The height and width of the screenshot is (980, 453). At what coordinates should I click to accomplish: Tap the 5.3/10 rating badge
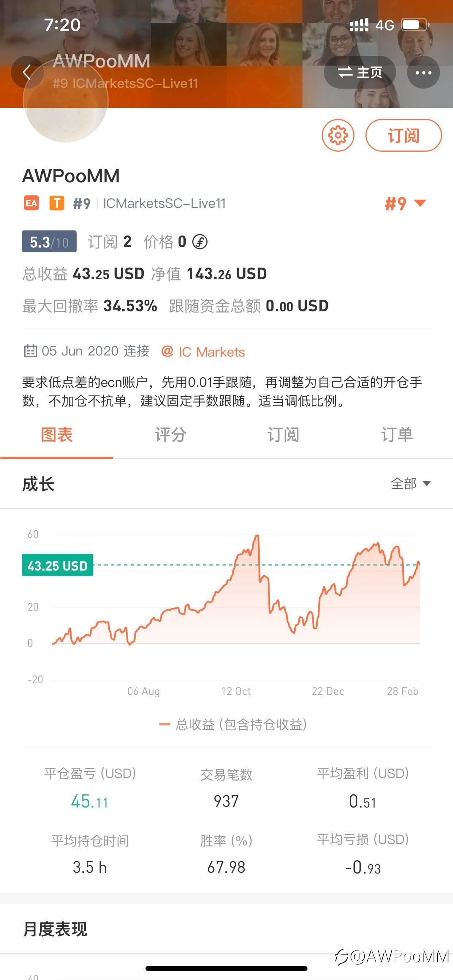[49, 242]
